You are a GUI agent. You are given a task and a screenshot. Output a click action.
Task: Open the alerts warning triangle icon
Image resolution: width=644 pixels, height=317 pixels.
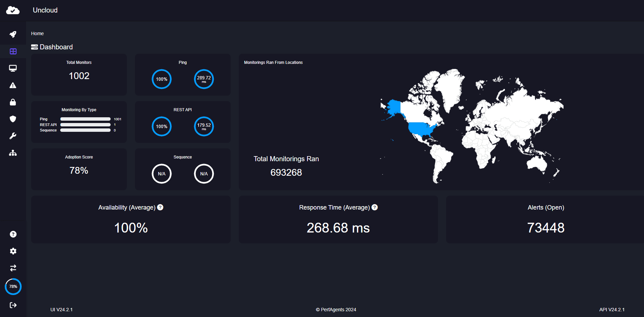13,85
